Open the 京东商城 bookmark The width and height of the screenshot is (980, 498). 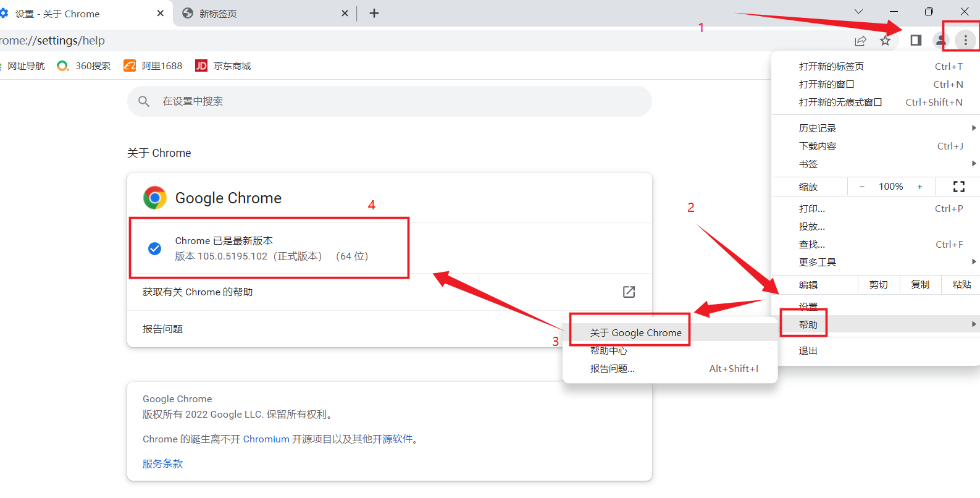click(223, 65)
